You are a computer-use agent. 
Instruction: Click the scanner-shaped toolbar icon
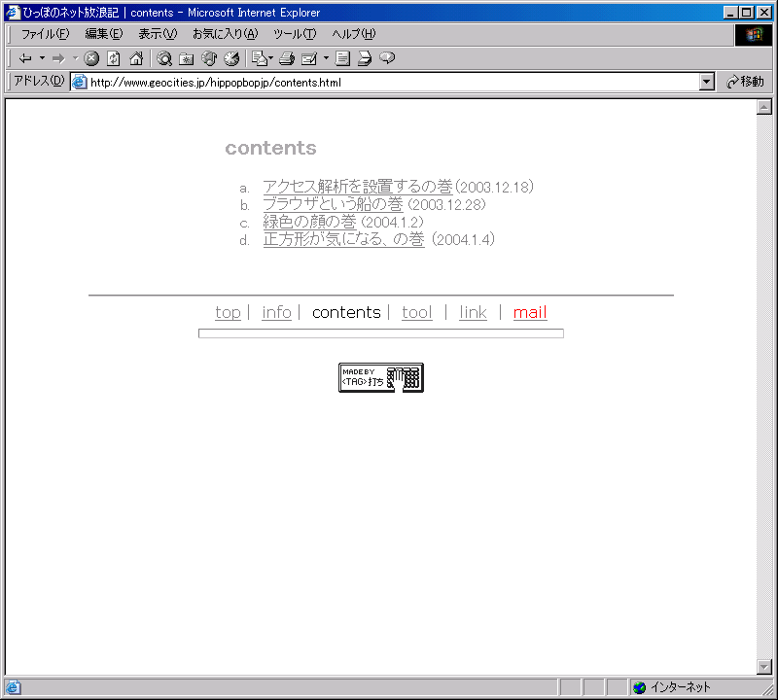pos(365,58)
